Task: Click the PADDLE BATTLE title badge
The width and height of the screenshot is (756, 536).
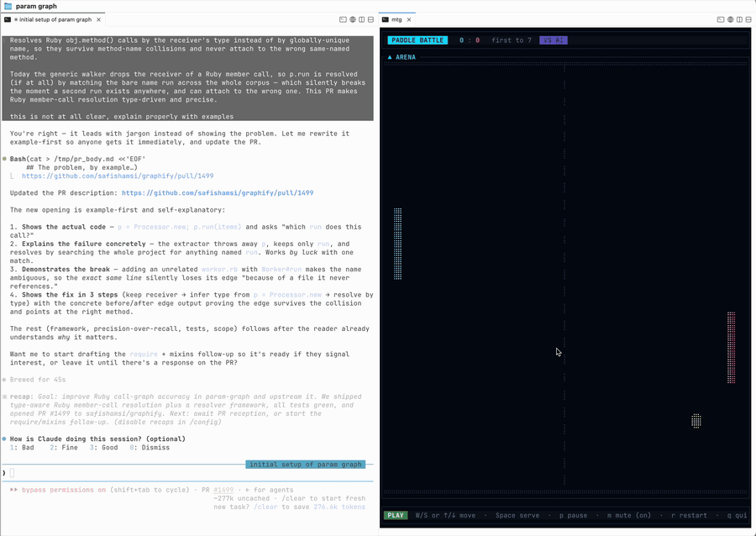Action: (x=417, y=40)
